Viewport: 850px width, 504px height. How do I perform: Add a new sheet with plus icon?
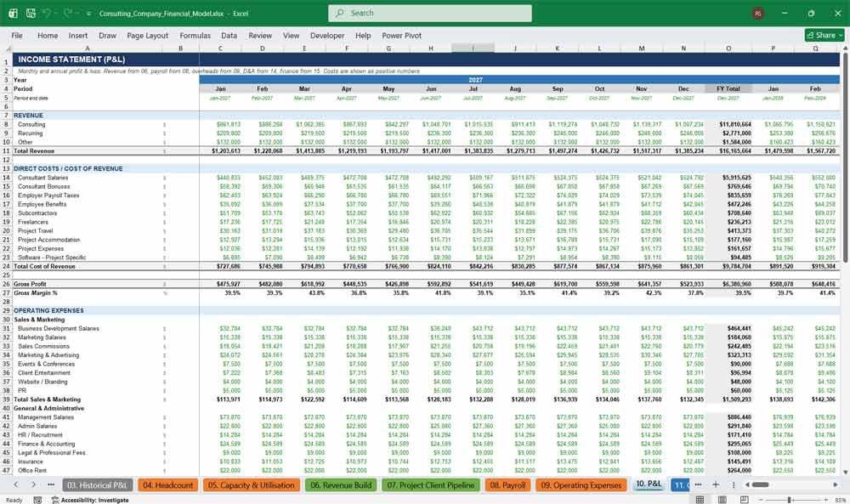point(716,484)
